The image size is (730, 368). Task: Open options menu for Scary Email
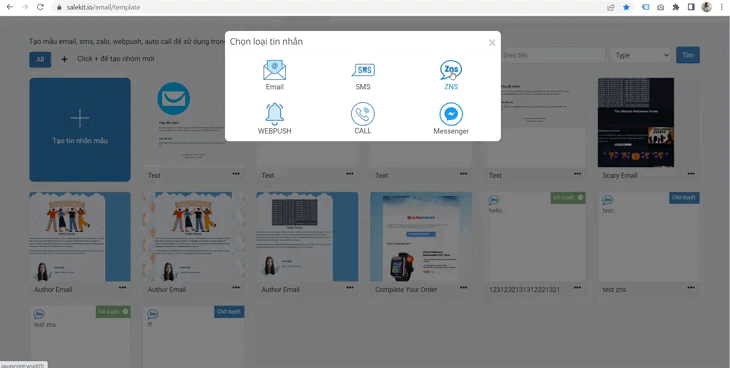tap(691, 174)
